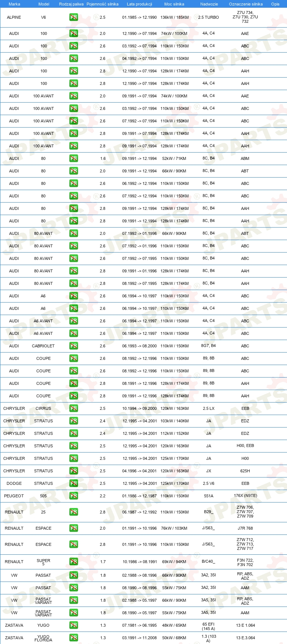Click the fuel icon in YUGO FLORIDA row

pyautogui.click(x=74, y=638)
